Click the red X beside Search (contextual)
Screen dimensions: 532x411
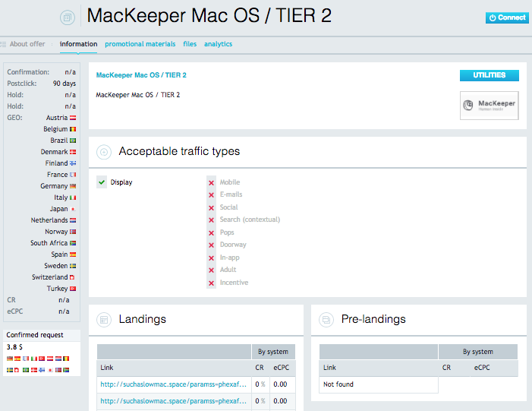[211, 220]
